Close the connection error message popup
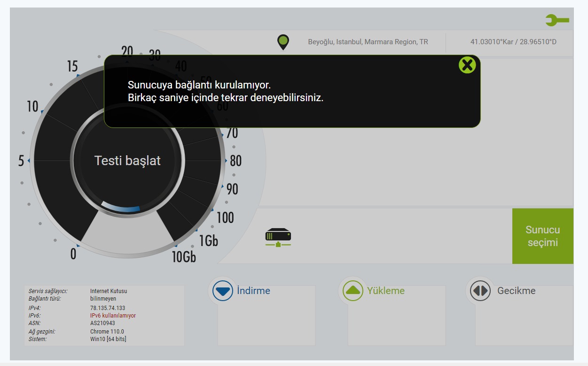This screenshot has width=588, height=366. [467, 65]
